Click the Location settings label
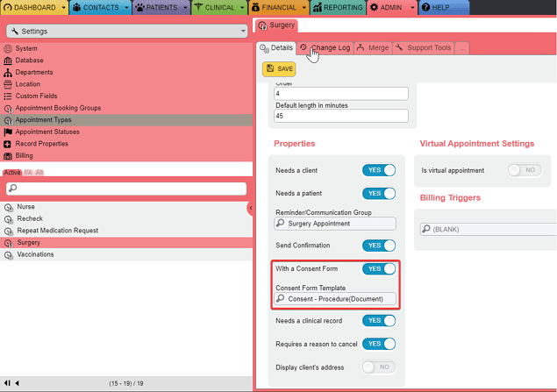The height and width of the screenshot is (392, 557). (28, 84)
